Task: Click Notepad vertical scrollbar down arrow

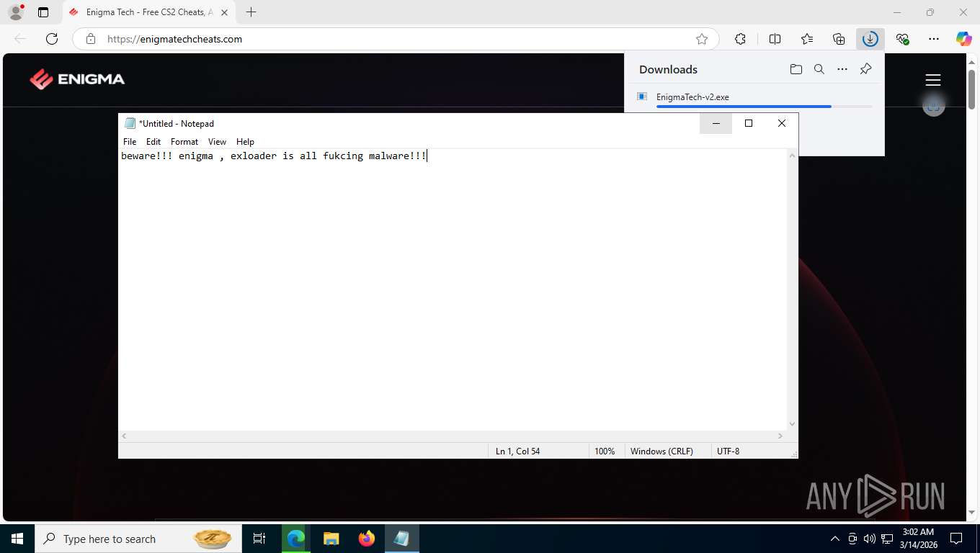Action: coord(793,424)
